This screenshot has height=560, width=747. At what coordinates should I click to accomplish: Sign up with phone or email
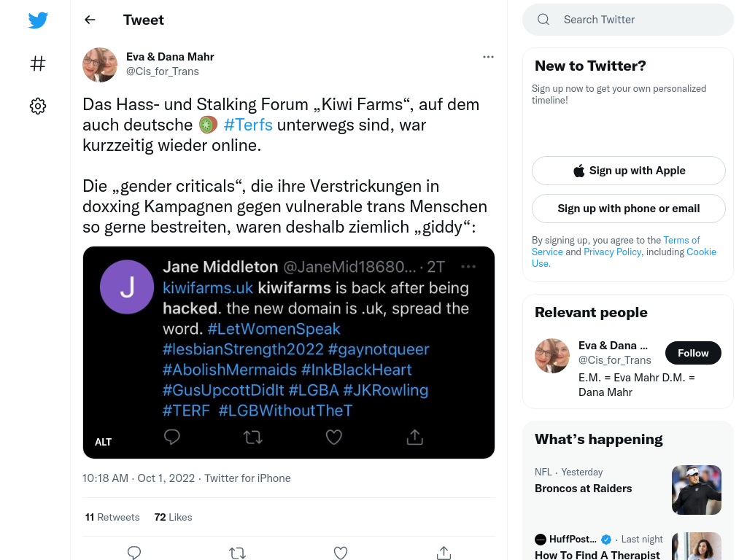click(x=628, y=209)
